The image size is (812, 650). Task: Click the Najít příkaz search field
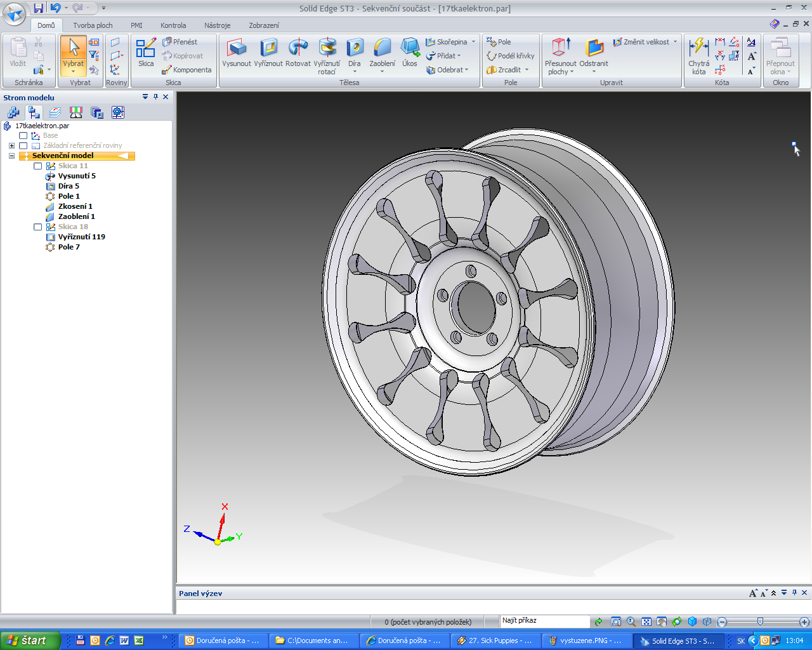click(544, 621)
